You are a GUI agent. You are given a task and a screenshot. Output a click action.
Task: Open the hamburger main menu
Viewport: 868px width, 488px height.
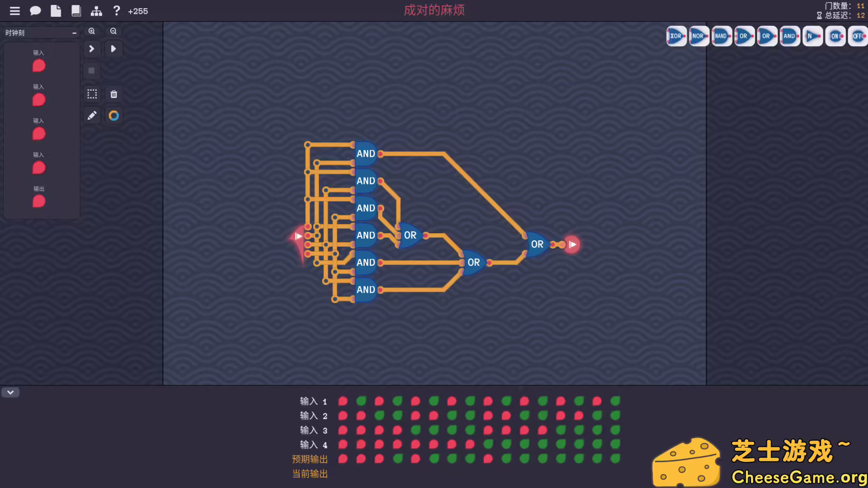pyautogui.click(x=14, y=10)
